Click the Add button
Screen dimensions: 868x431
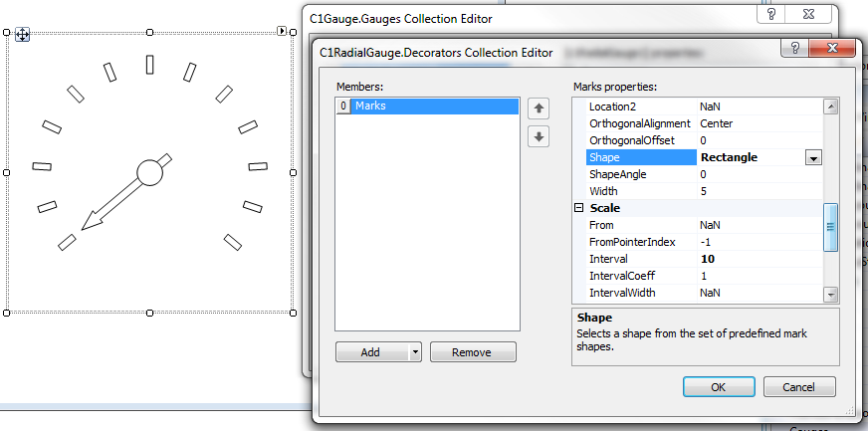(370, 352)
